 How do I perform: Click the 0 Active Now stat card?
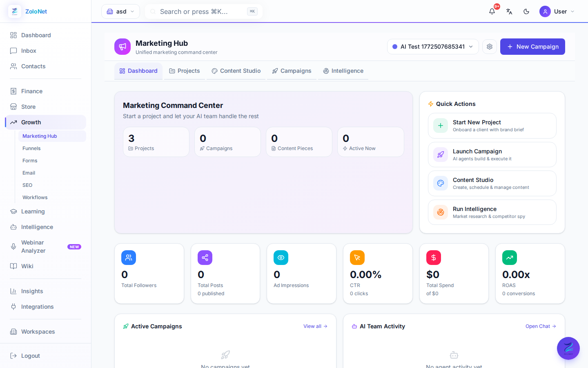click(371, 142)
